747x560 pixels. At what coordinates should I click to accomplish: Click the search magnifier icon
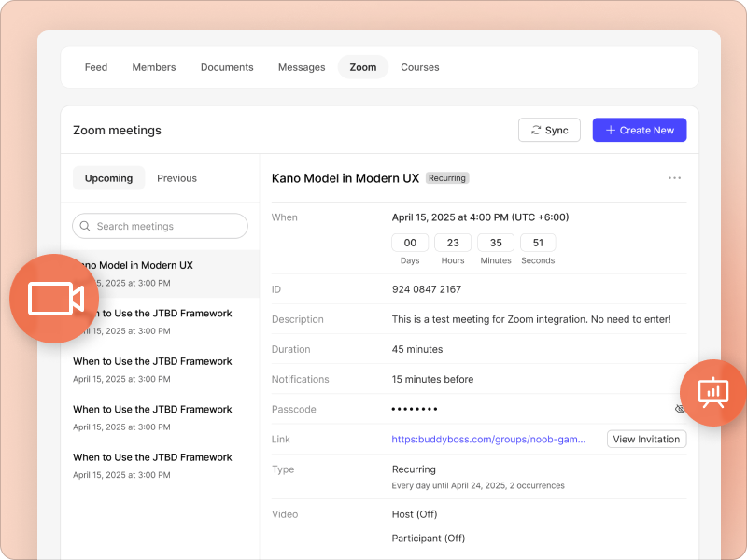85,226
